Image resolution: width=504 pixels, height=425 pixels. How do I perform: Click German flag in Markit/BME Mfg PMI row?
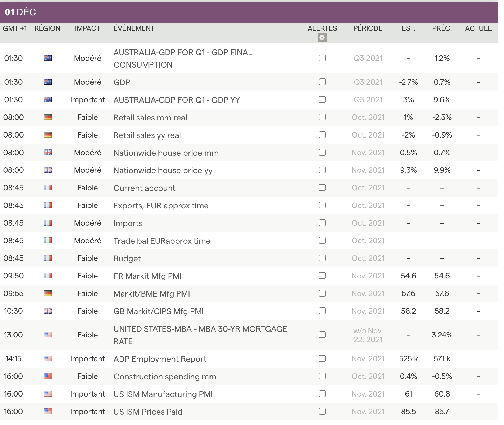tap(48, 293)
